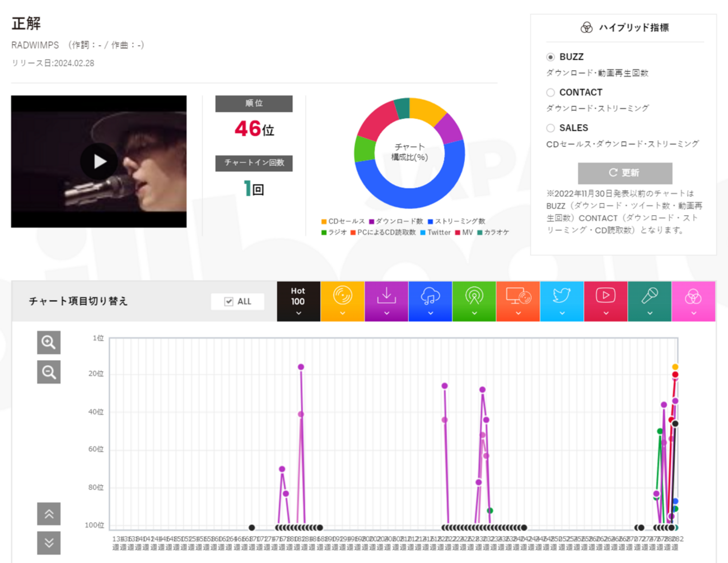Viewport: 728px width, 563px height.
Task: Click the チャート構成比(%) donut center label
Action: pyautogui.click(x=409, y=152)
